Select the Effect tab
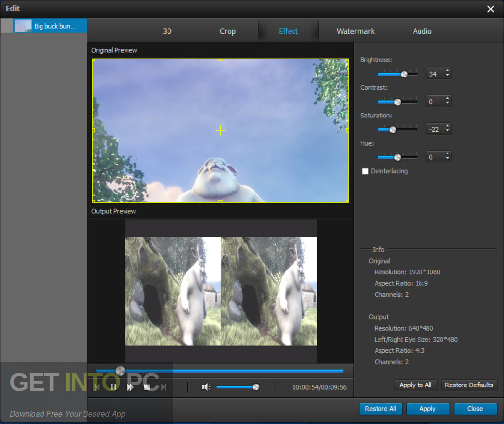 pyautogui.click(x=288, y=31)
